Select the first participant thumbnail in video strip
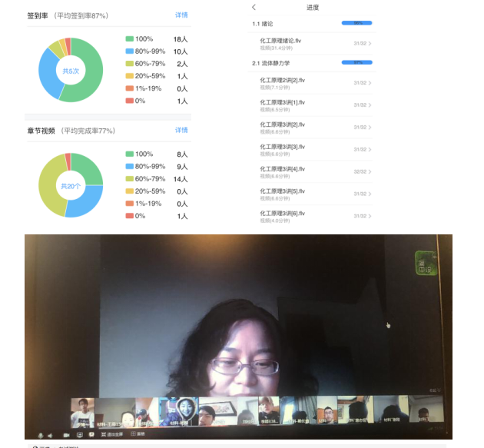This screenshot has width=484, height=448. [x=82, y=411]
